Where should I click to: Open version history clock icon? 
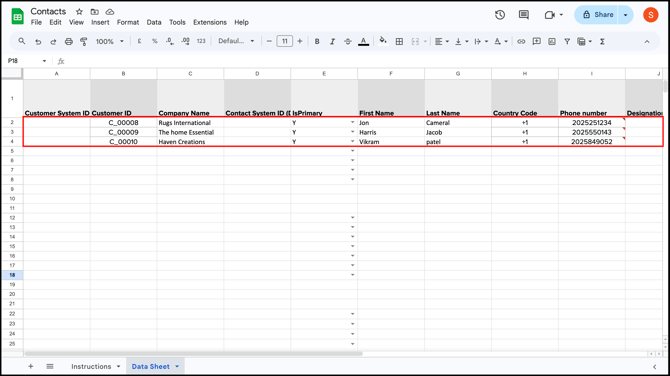[x=500, y=15]
